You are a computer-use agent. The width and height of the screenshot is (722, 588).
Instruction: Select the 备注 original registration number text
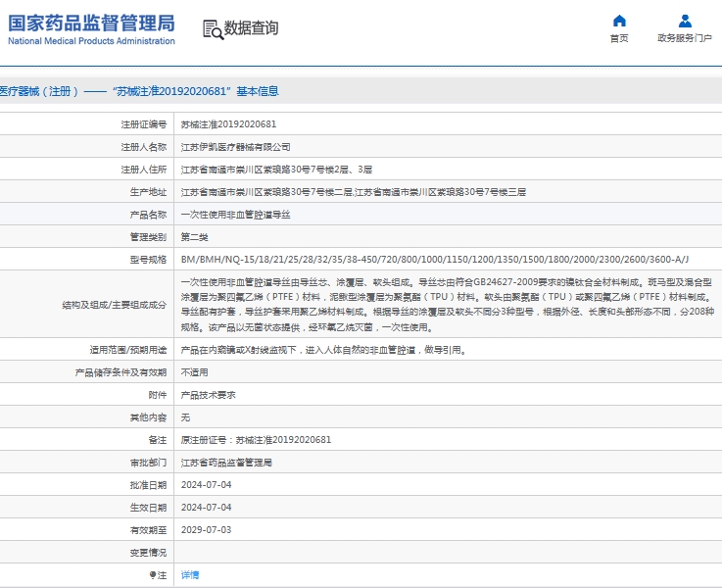[x=256, y=440]
